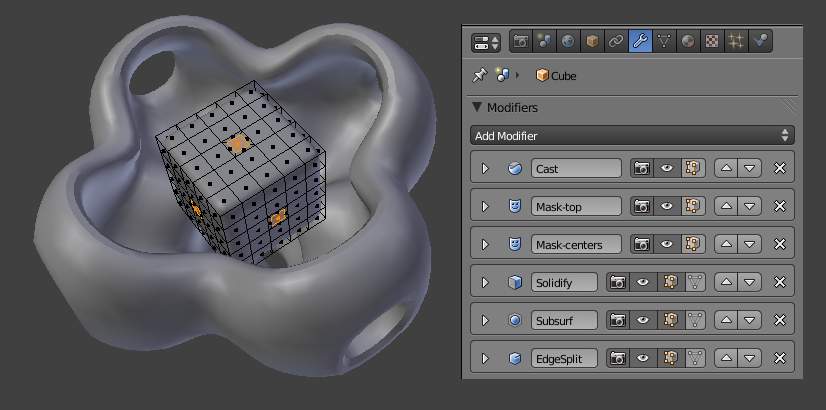Toggle viewport eye for Cast modifier
Viewport: 826px width, 410px height.
coord(667,169)
